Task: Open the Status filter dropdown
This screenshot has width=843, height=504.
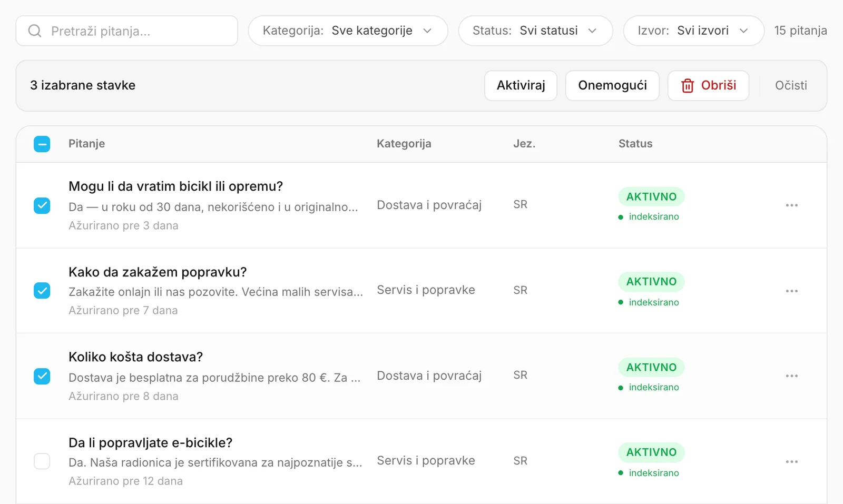Action: (x=535, y=31)
